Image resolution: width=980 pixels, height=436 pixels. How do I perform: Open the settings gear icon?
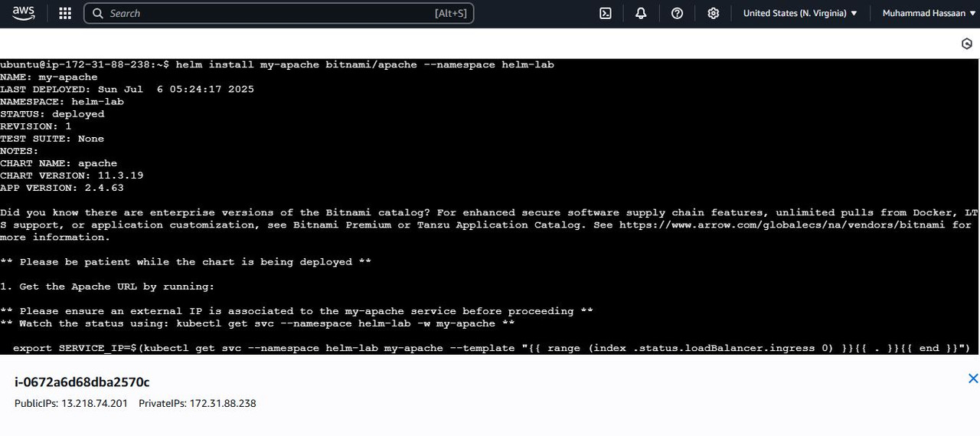713,13
